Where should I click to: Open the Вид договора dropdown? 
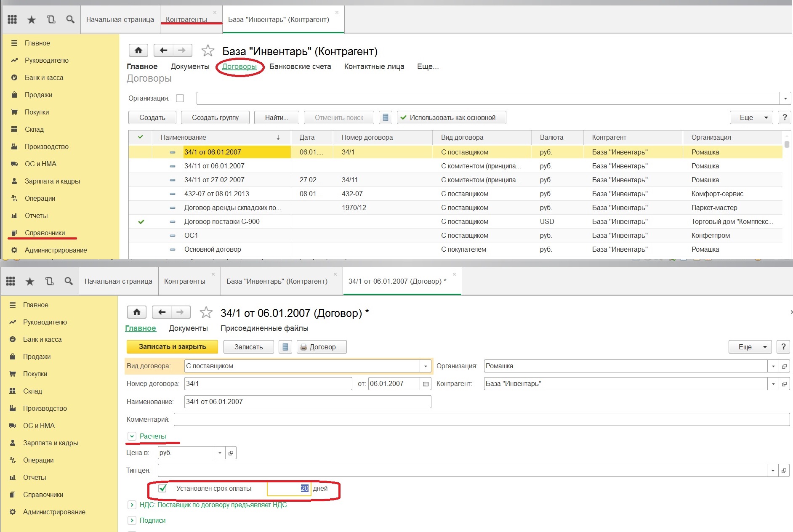click(426, 366)
